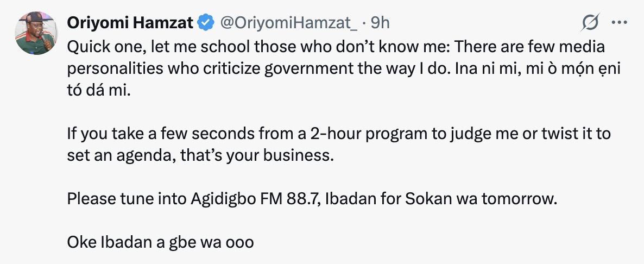This screenshot has height=264, width=644.
Task: Click the blue verified badge
Action: pos(205,22)
